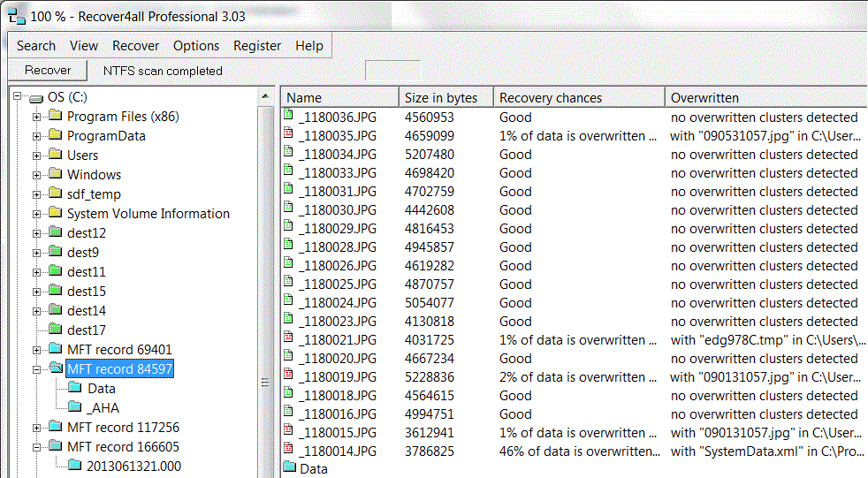Select file _1180018.JPG in the list
The width and height of the screenshot is (868, 478).
coord(338,396)
